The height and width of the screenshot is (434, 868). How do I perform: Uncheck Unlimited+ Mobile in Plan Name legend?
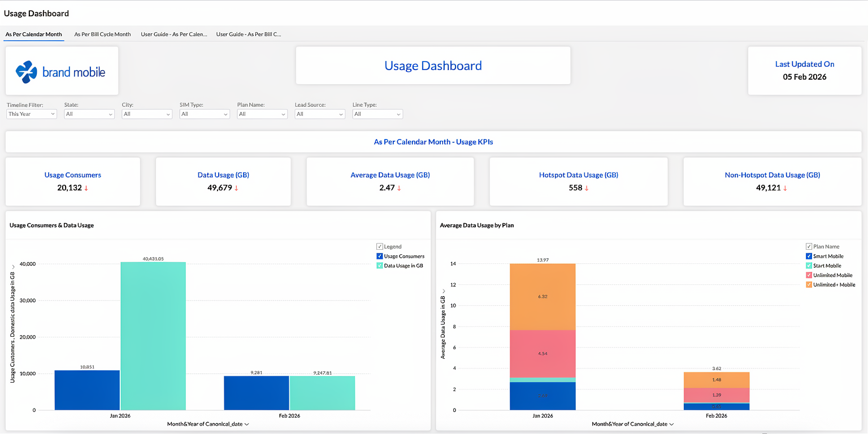point(809,284)
